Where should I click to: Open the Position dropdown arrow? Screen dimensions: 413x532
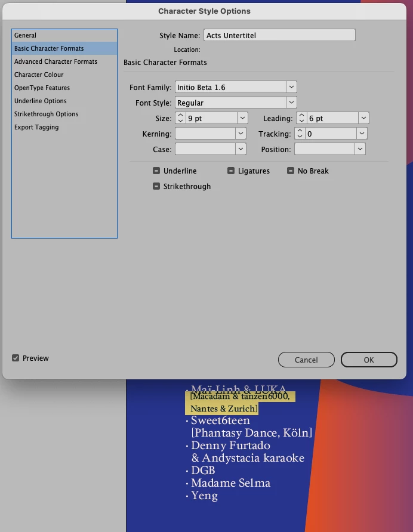pyautogui.click(x=360, y=149)
